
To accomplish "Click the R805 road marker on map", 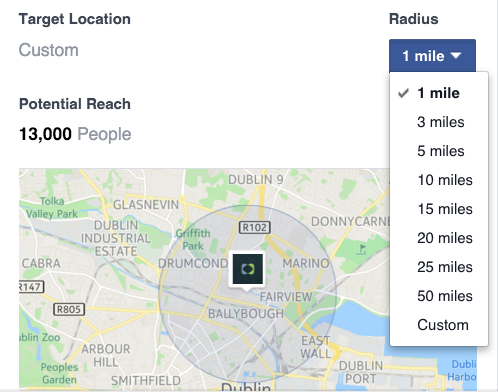I will point(69,309).
